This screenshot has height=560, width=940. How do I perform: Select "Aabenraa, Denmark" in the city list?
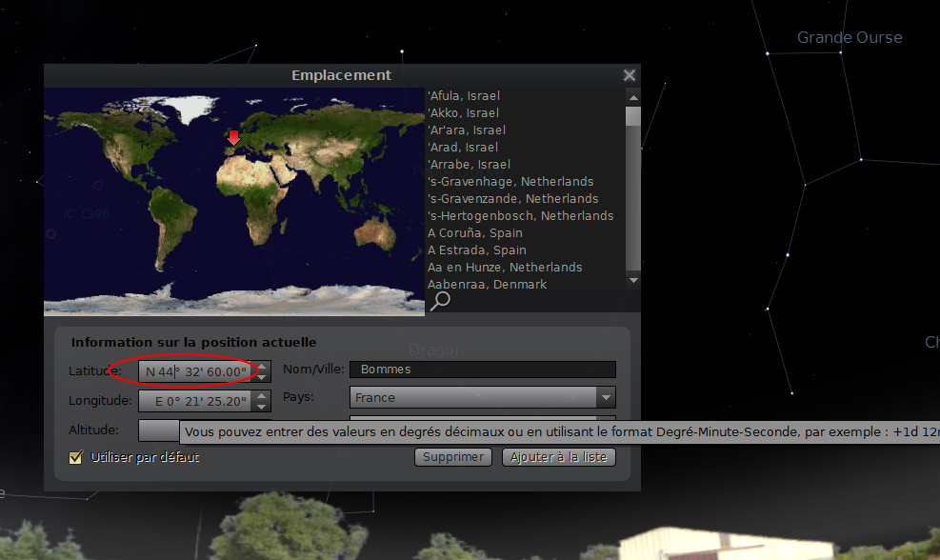pyautogui.click(x=488, y=285)
